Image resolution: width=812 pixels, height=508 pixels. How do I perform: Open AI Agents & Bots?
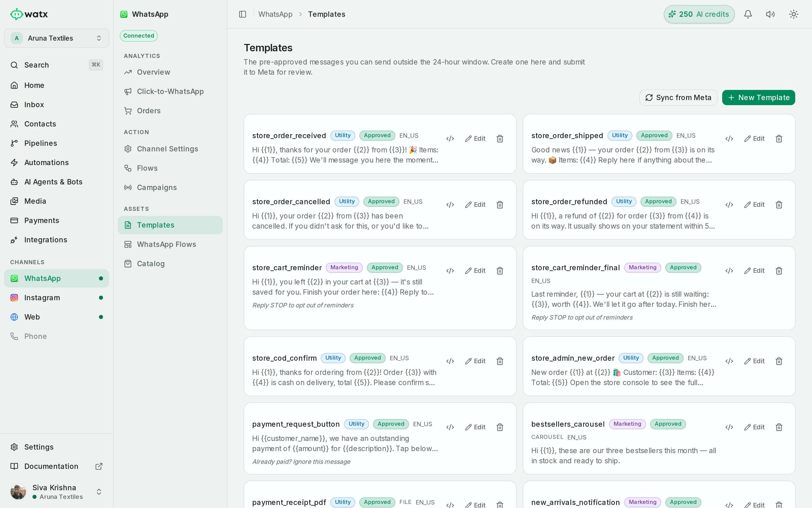56,182
